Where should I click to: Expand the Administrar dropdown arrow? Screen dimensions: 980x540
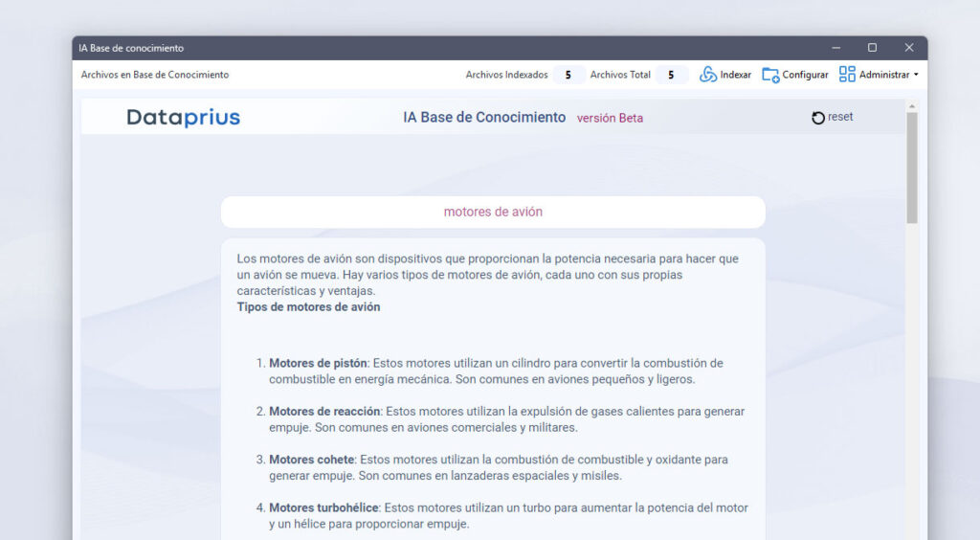(x=916, y=75)
